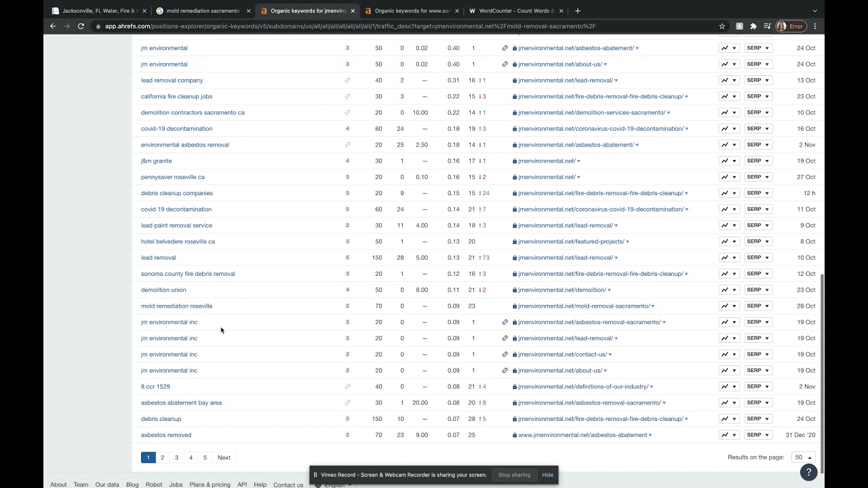This screenshot has height=488, width=868.
Task: Open SERP dropdown for lead removal company
Action: [x=758, y=80]
